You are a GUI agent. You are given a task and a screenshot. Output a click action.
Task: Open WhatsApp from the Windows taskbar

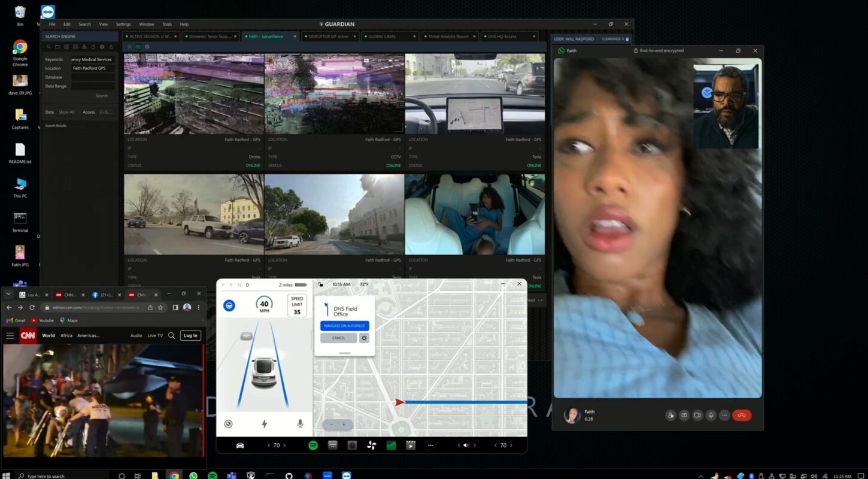tap(193, 476)
